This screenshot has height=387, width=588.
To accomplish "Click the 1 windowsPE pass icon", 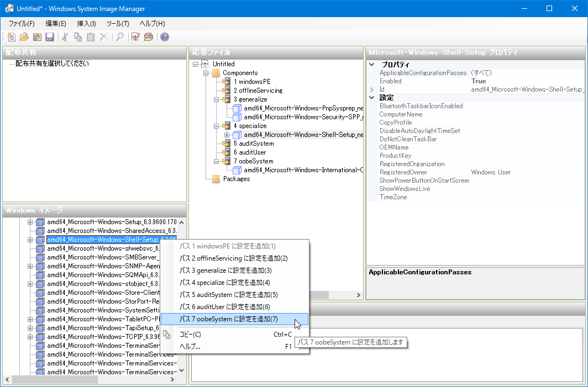I will pyautogui.click(x=226, y=82).
